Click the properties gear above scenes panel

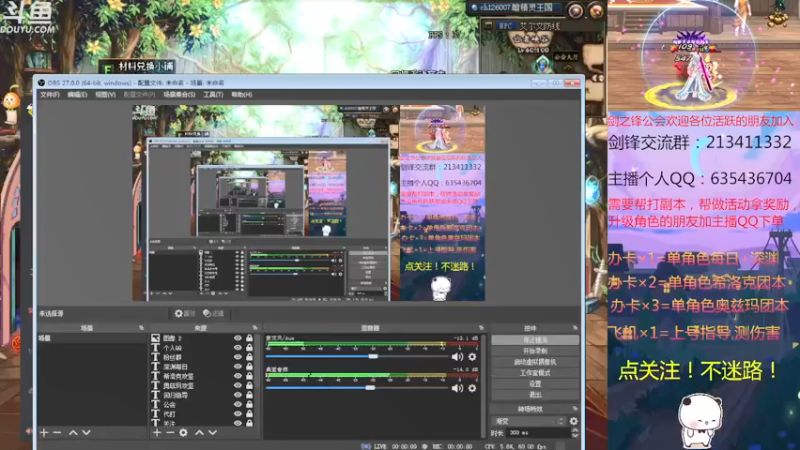(185, 313)
